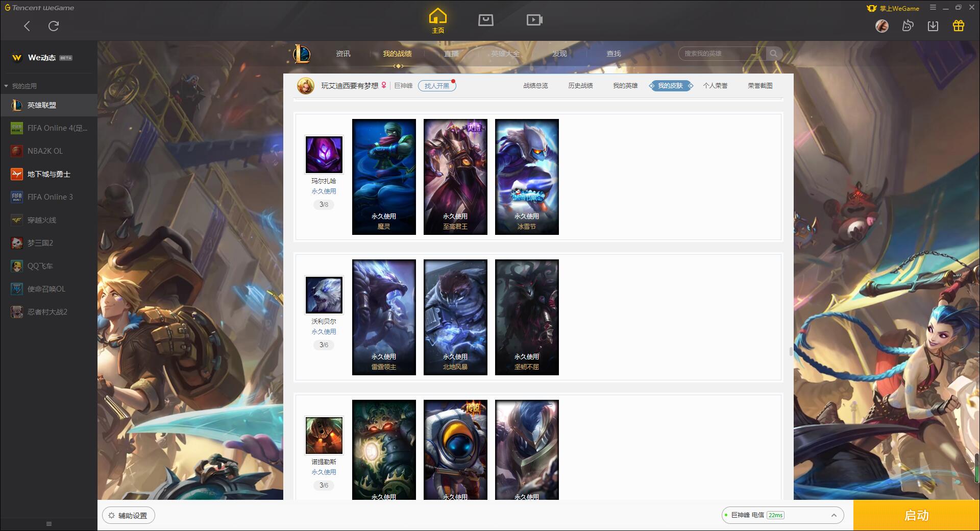Go back with the back arrow
Viewport: 980px width, 531px height.
[x=27, y=26]
